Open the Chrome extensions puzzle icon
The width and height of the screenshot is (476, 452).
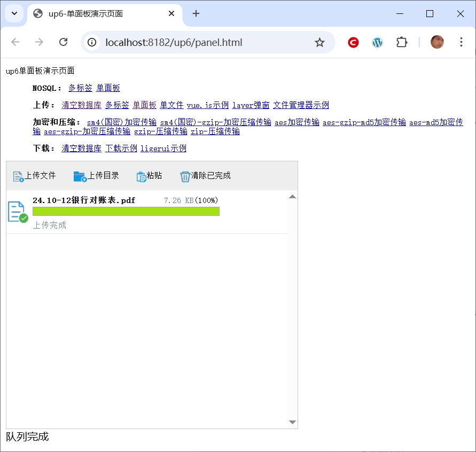[x=402, y=42]
